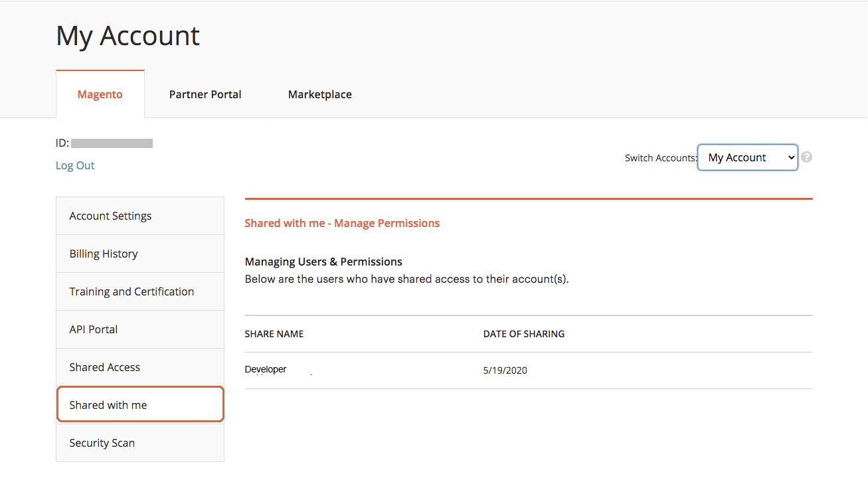Click the SHARE NAME column header

[x=274, y=334]
